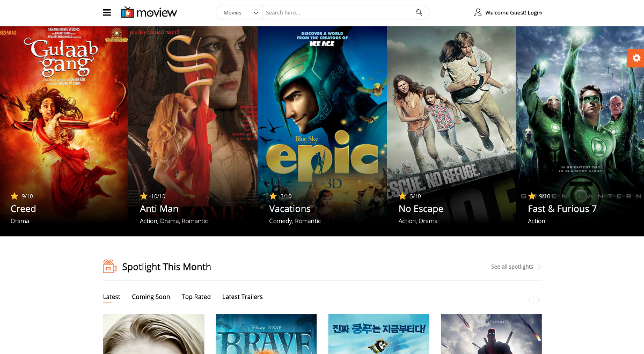The width and height of the screenshot is (644, 354).
Task: Select the Latest tab
Action: pos(112,297)
